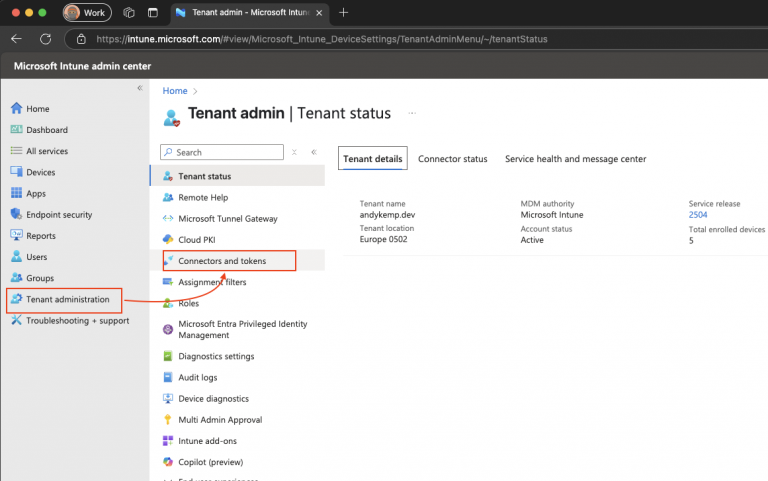
Task: Click the Home breadcrumb link
Action: click(174, 91)
